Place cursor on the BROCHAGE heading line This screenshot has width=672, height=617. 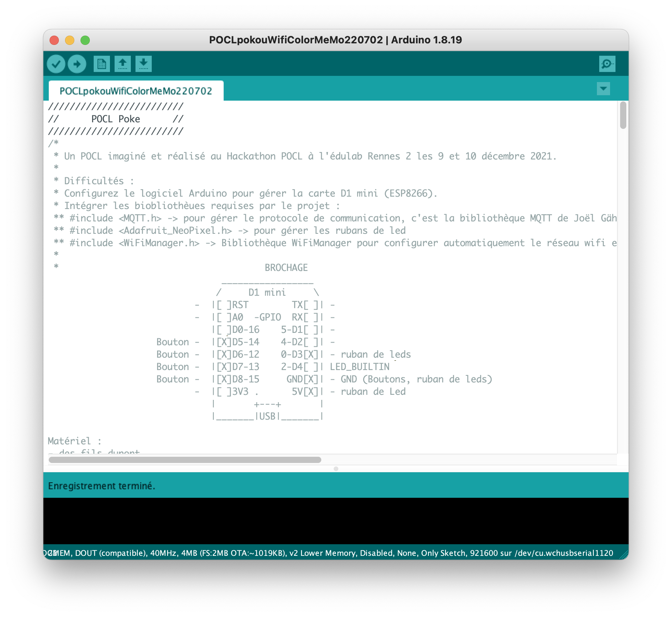coord(286,268)
